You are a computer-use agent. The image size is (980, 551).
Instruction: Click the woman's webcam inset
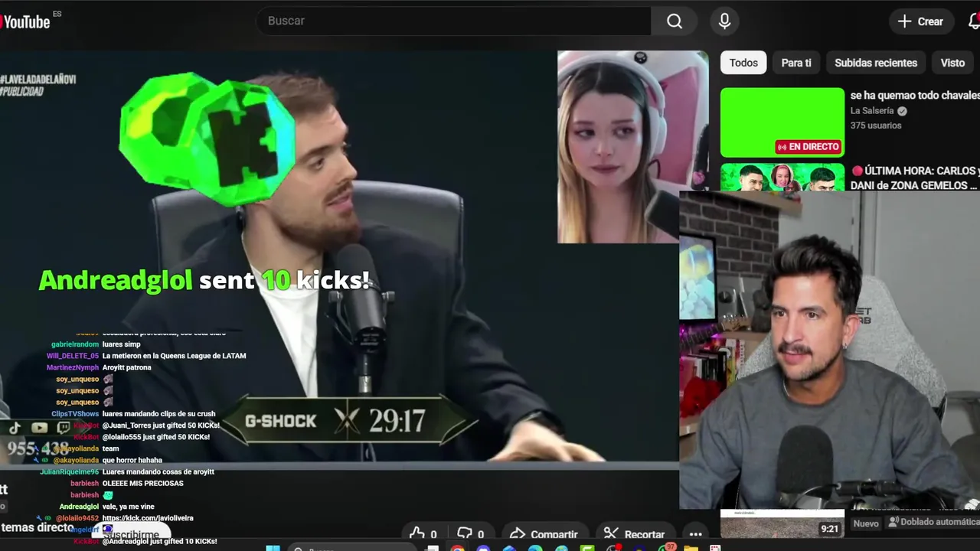pyautogui.click(x=632, y=147)
